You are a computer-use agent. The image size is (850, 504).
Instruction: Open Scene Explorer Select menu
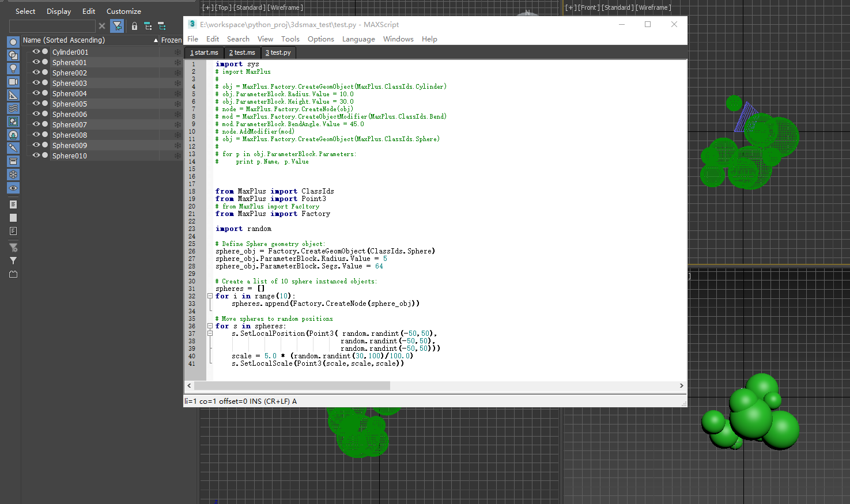tap(25, 12)
